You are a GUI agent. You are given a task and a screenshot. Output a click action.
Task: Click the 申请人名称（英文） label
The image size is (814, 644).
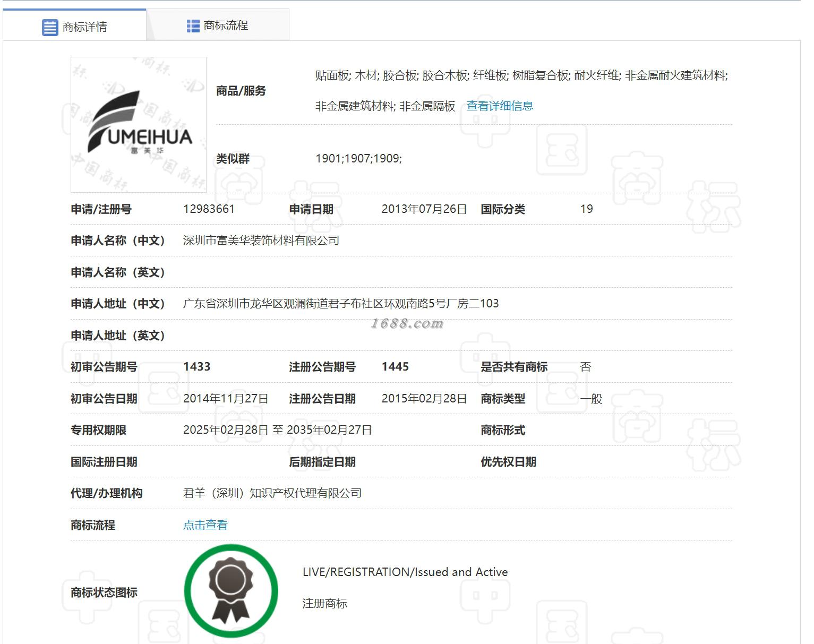tap(118, 272)
